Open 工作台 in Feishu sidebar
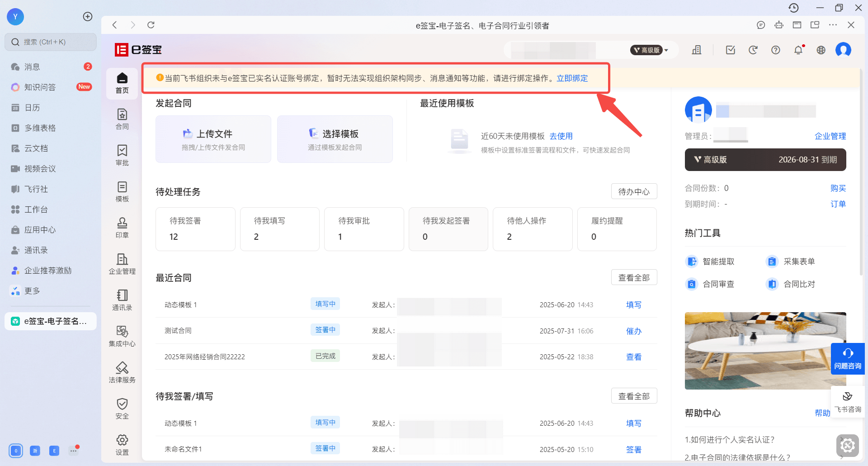 point(51,209)
